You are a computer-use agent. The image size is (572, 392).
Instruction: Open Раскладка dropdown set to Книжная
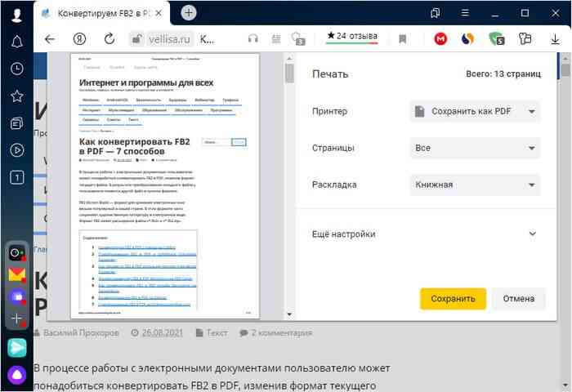pos(475,185)
